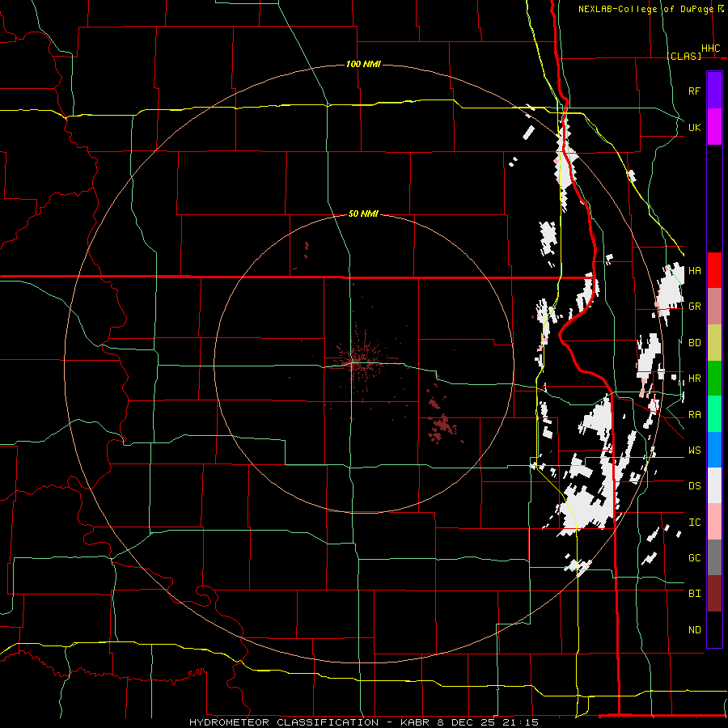This screenshot has width=728, height=728.
Task: Click the '[CLAS]' units label
Action: pos(684,56)
